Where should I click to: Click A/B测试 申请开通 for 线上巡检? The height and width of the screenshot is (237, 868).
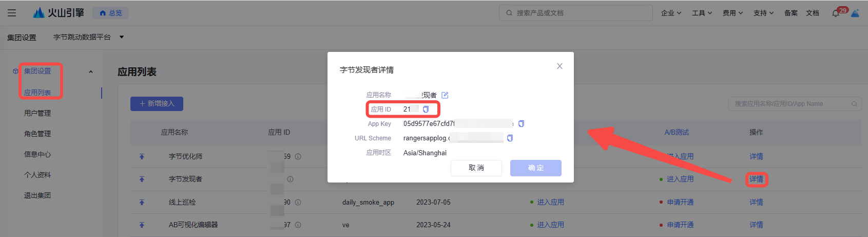680,202
